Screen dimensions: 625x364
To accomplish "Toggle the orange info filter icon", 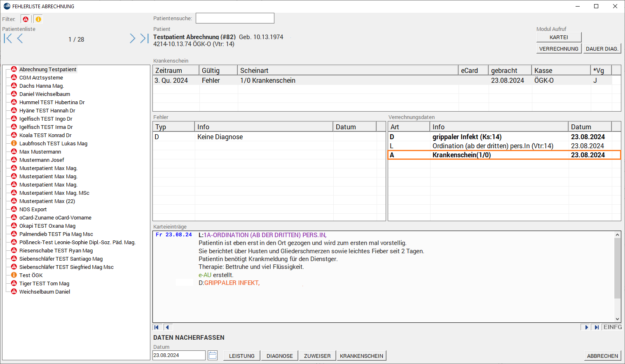I will point(38,19).
